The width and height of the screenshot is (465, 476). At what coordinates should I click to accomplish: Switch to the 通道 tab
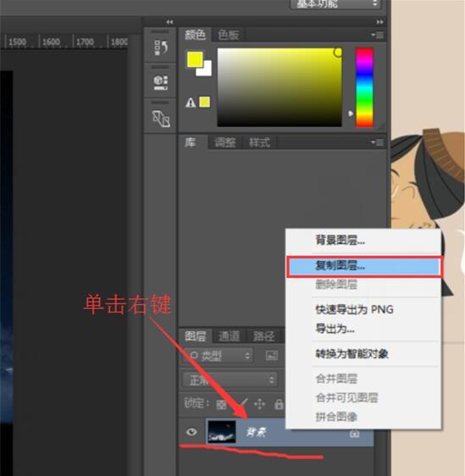click(229, 336)
